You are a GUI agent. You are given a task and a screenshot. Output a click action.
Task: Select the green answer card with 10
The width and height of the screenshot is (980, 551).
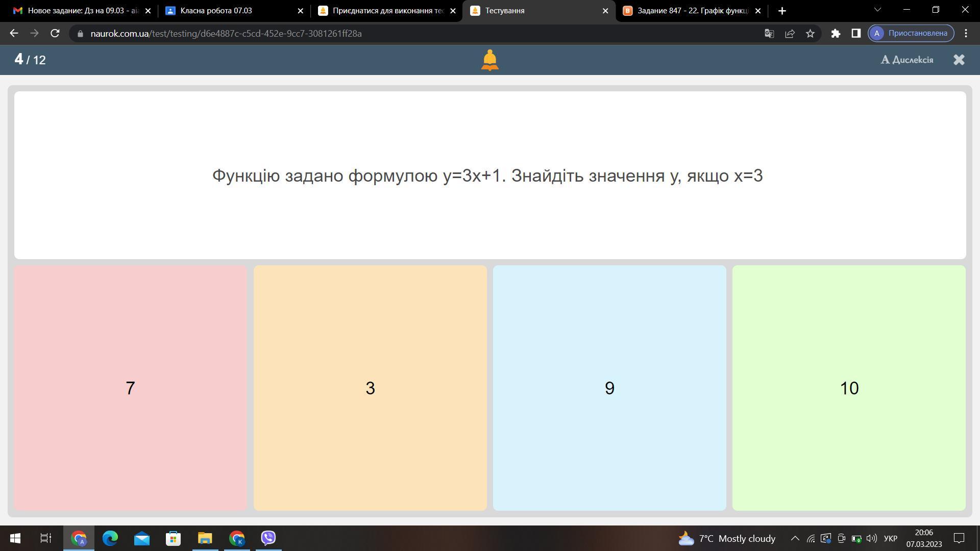pos(849,388)
